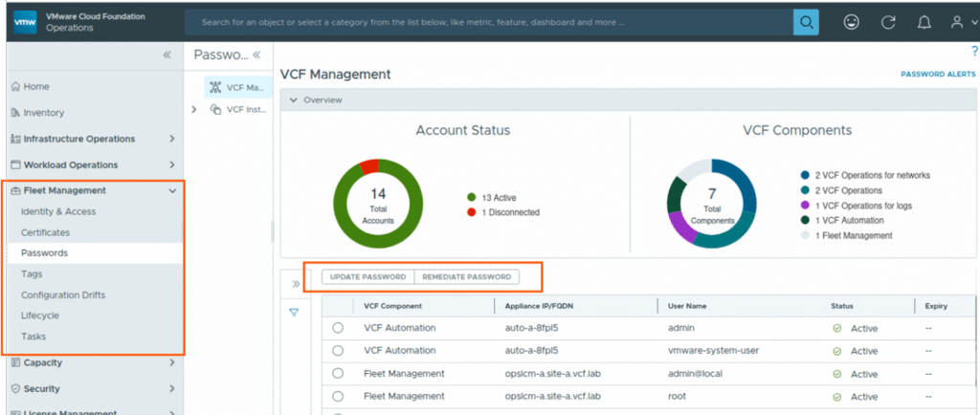Select radio button for vmware-system-user row
Viewport: 980px width, 415px height.
pyautogui.click(x=337, y=351)
